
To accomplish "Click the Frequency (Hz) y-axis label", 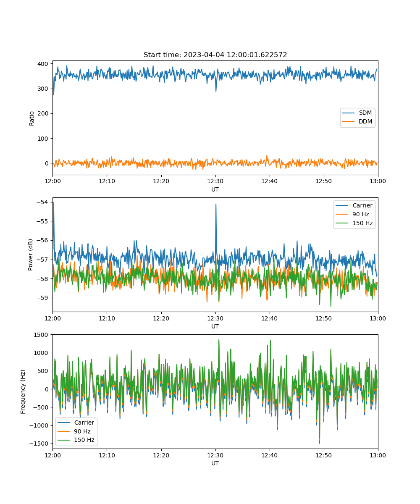I will [23, 391].
